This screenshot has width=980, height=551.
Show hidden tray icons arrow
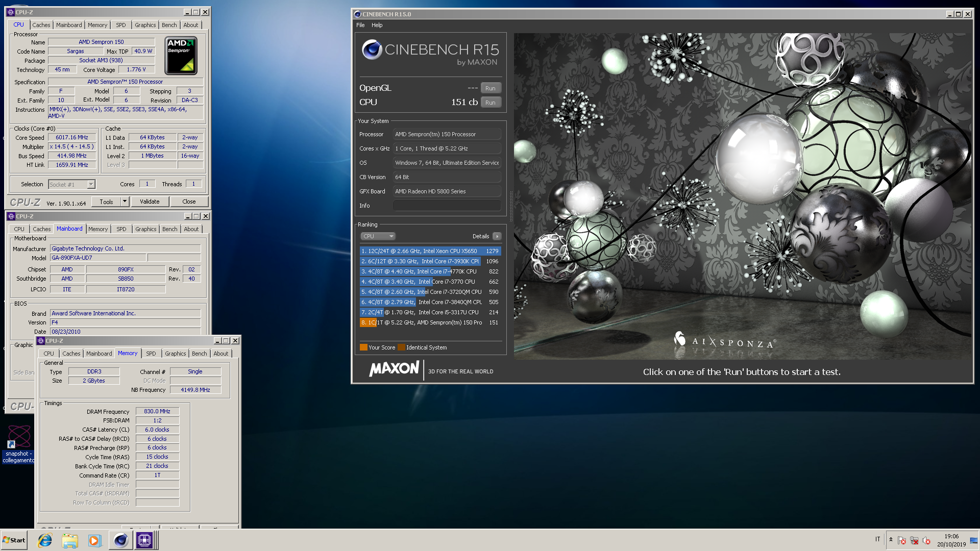click(x=891, y=540)
